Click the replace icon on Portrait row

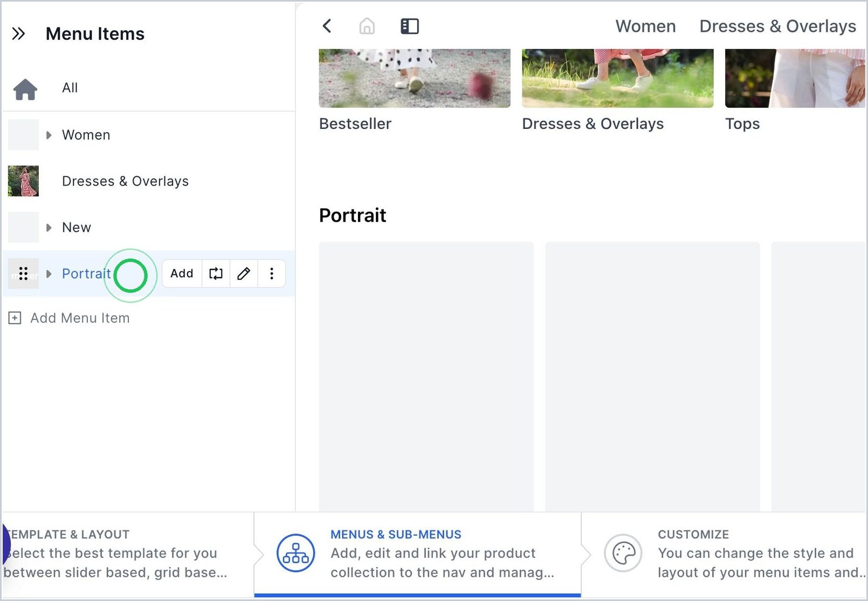(x=216, y=274)
